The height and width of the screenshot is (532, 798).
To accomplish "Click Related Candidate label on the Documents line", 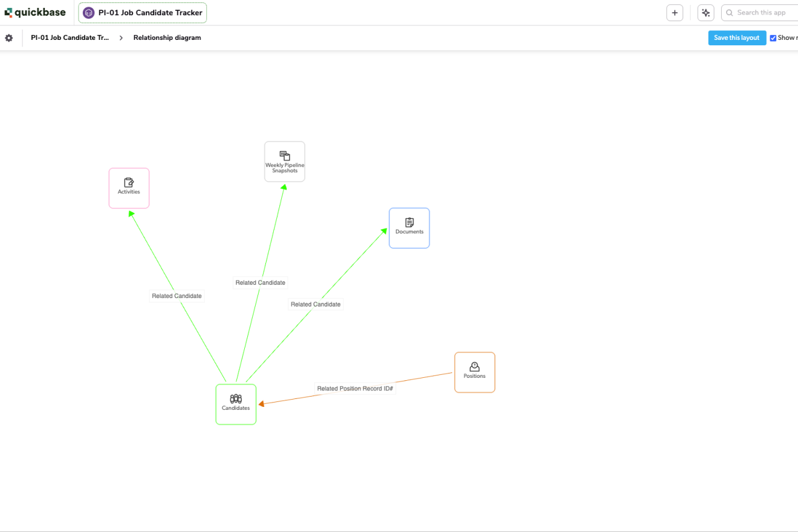I will click(316, 305).
